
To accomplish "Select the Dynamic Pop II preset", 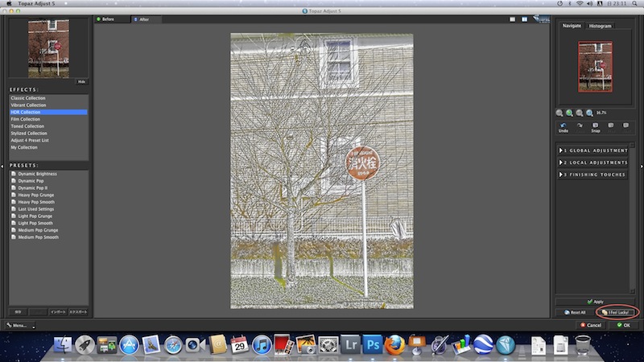I will point(32,187).
